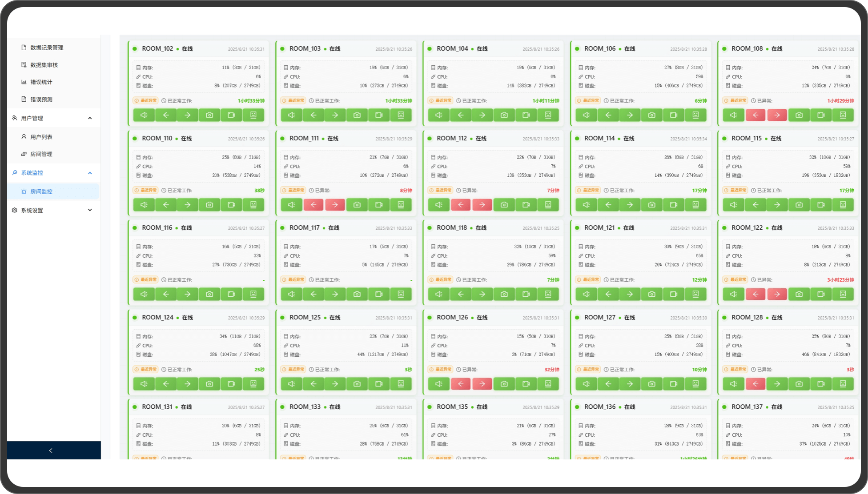Click the camera snapshot icon on ROOM_103
The image size is (868, 494).
pos(357,115)
